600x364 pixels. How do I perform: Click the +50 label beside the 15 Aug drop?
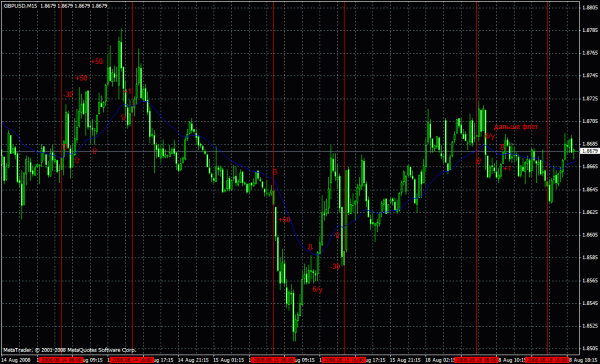pyautogui.click(x=284, y=220)
